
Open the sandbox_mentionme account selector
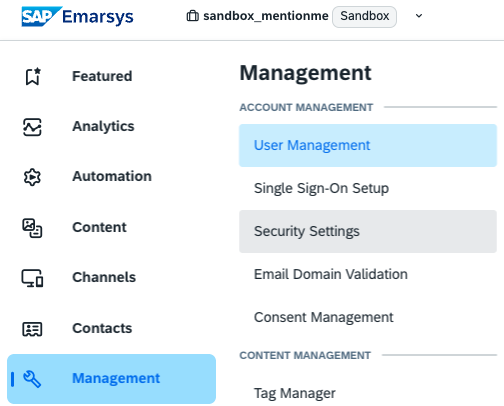click(266, 16)
